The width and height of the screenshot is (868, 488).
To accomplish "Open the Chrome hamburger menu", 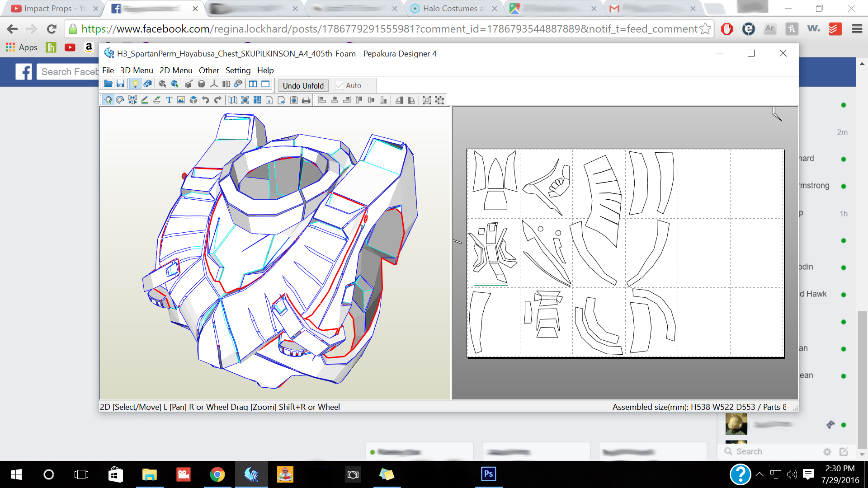I will pos(857,29).
